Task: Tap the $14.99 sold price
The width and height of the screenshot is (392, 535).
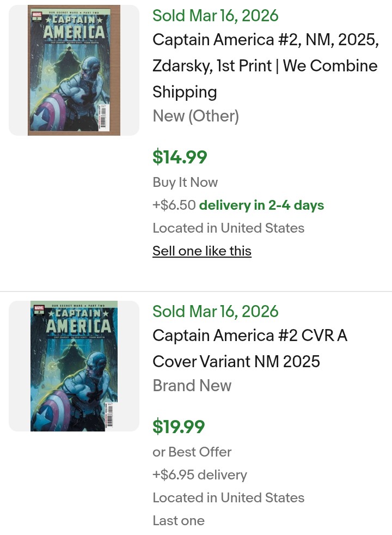Action: tap(180, 157)
